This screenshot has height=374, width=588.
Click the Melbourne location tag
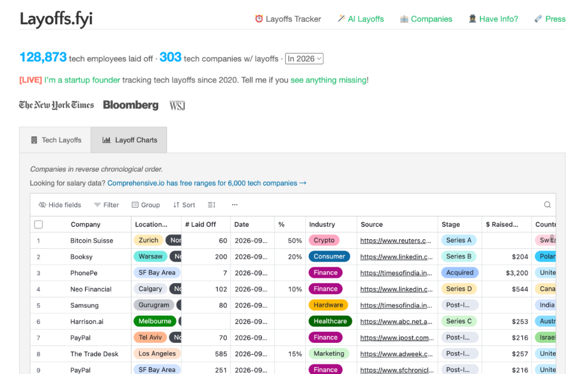pos(155,321)
